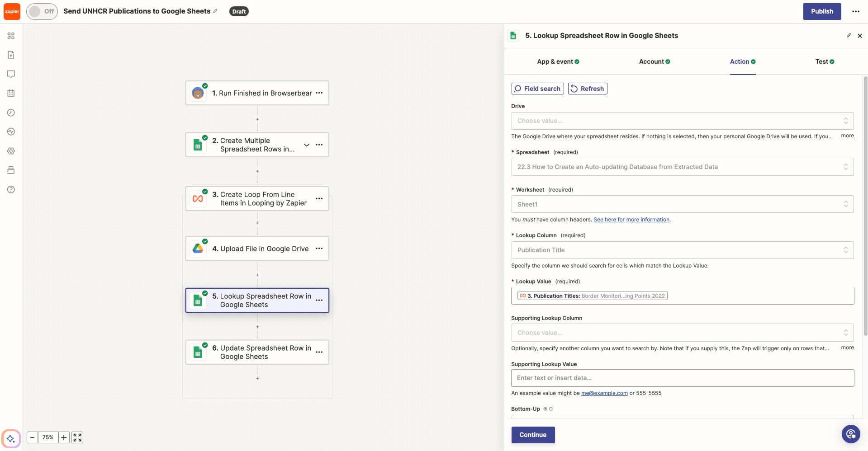Select step 3 Create Loop From Line Items
Viewport: 868px width, 451px height.
[257, 199]
